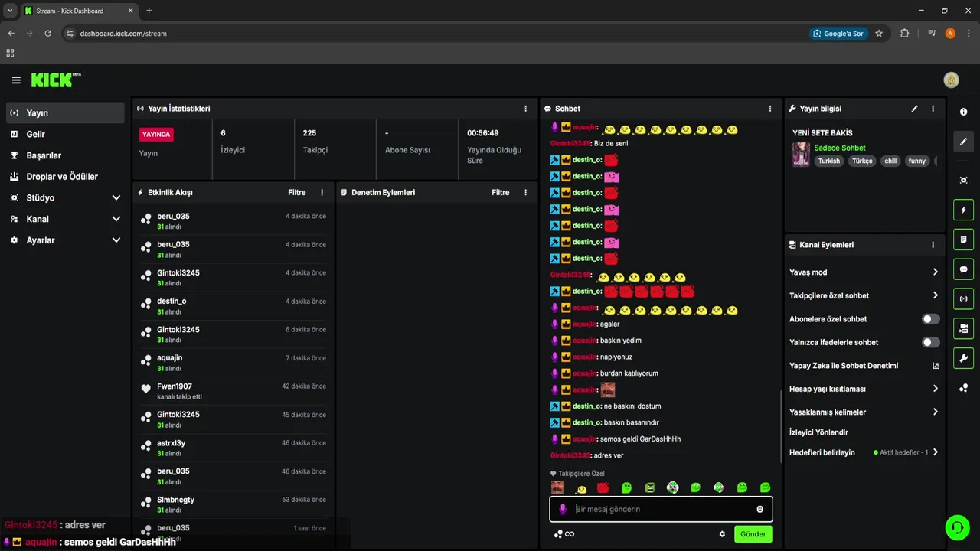
Task: Open Sohbet panel three-dot menu
Action: tap(770, 109)
